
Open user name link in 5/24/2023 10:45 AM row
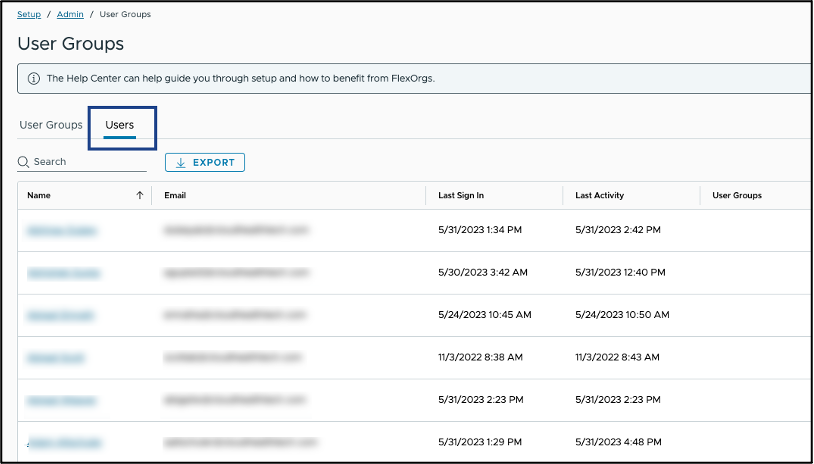click(60, 315)
